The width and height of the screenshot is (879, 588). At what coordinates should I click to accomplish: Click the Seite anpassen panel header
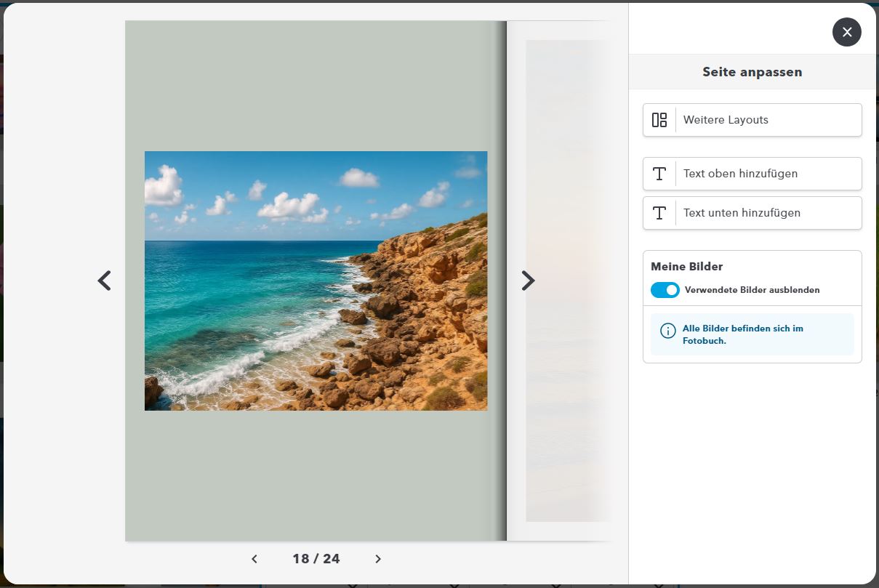[752, 72]
